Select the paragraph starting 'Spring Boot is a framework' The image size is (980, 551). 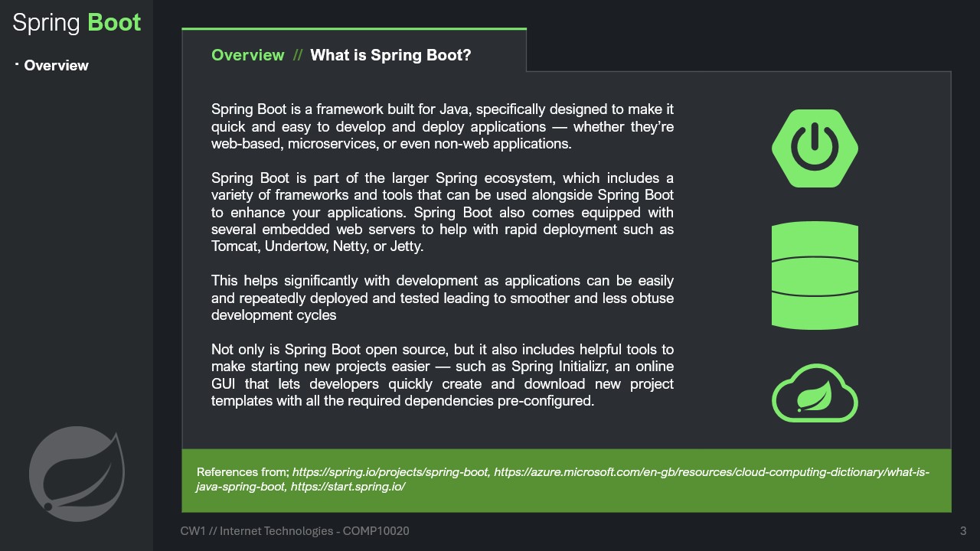pyautogui.click(x=443, y=126)
